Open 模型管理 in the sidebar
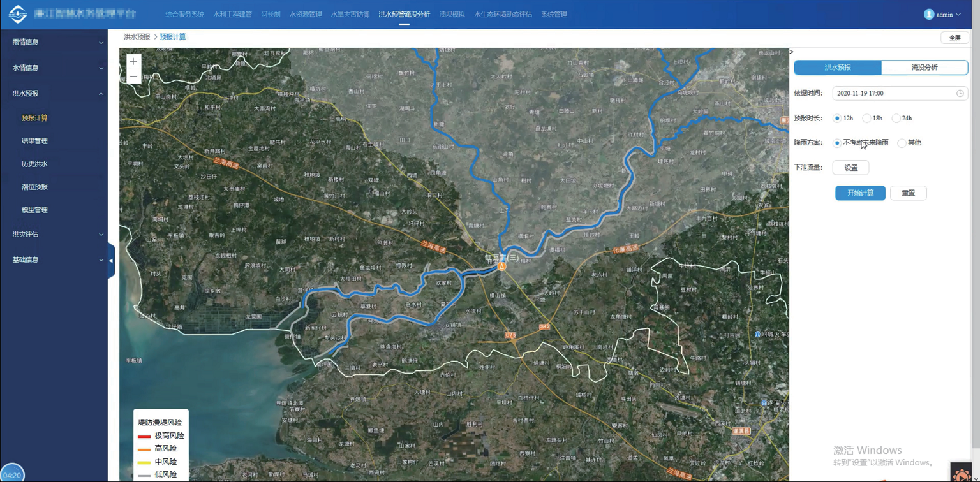980x482 pixels. tap(34, 210)
